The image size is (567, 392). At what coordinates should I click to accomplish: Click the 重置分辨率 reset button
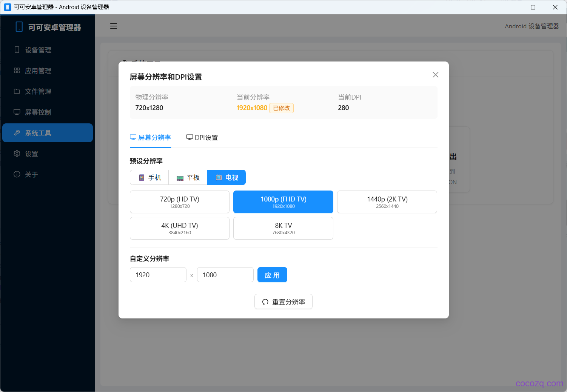pyautogui.click(x=283, y=301)
